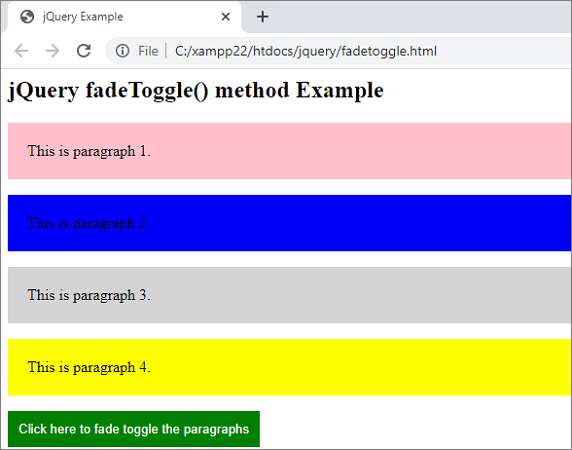Click the blue paragraph 2 block
This screenshot has width=572, height=450.
point(290,223)
